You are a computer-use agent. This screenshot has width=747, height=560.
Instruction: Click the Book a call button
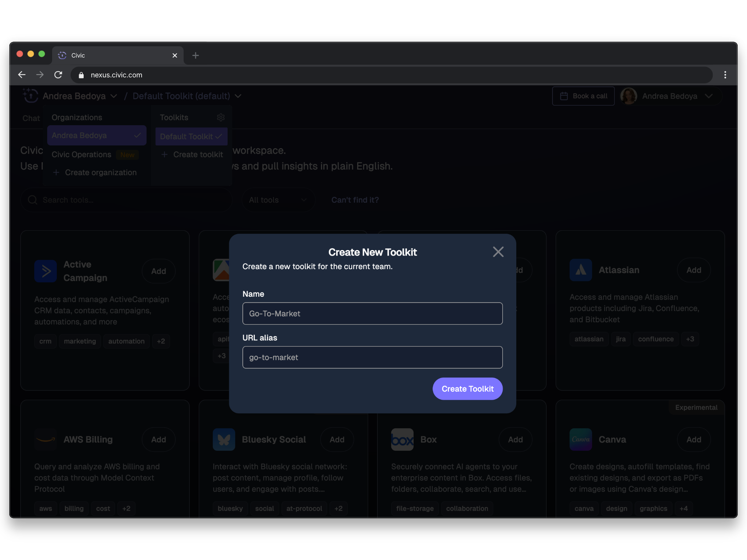click(x=583, y=96)
